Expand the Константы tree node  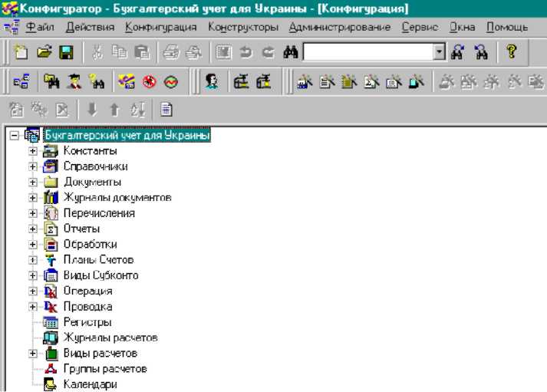pos(32,151)
